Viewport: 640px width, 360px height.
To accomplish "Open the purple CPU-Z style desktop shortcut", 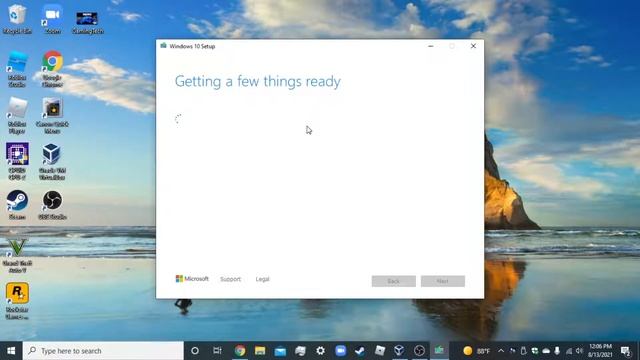I will pos(17,162).
